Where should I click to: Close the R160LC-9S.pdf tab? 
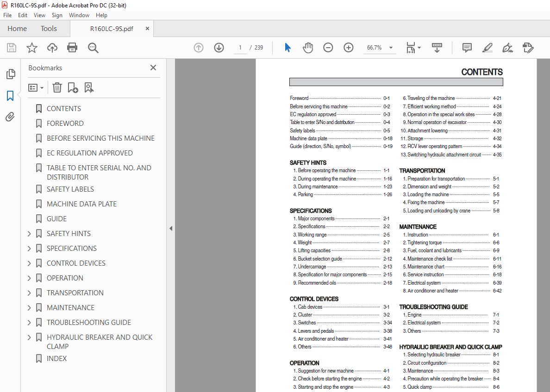click(x=147, y=28)
